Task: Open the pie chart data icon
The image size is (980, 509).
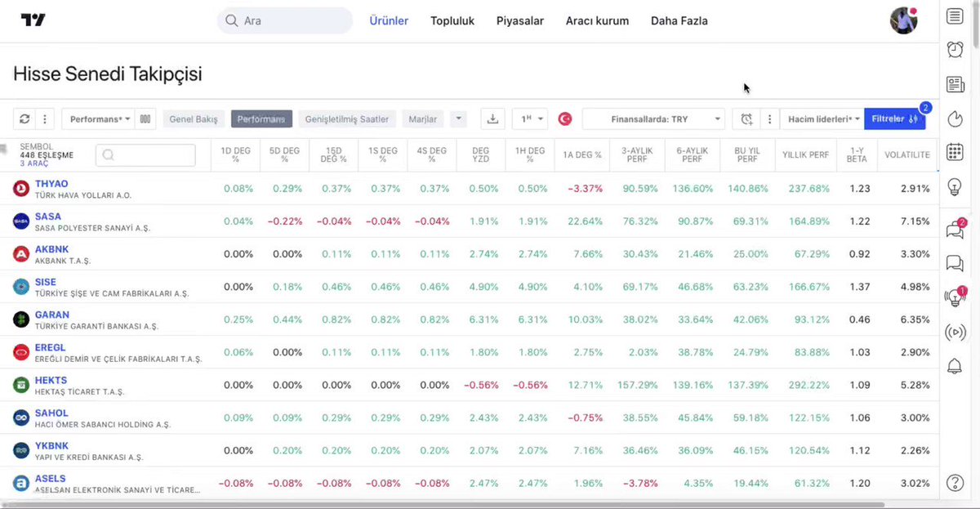Action: point(955,118)
